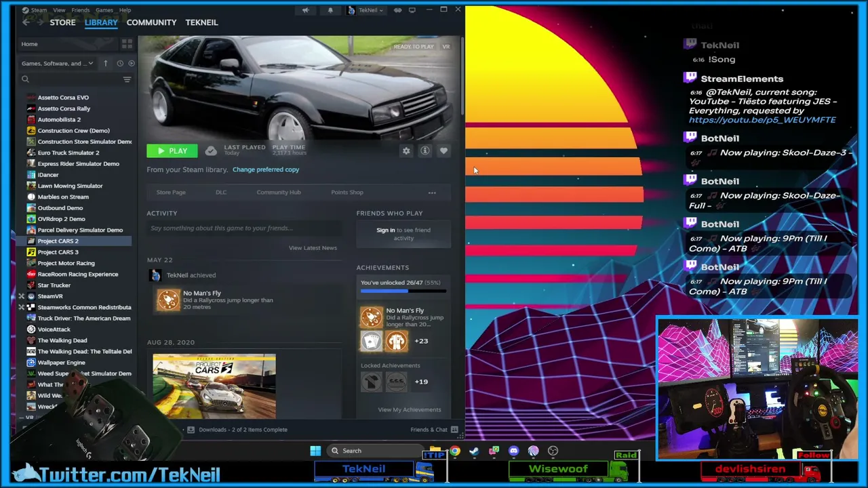Open the Games menu
Image resolution: width=868 pixels, height=488 pixels.
pos(104,10)
